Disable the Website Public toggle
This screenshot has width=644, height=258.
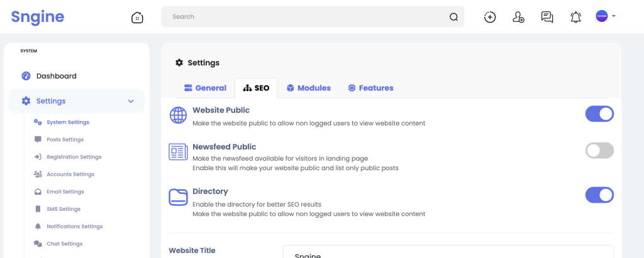[x=599, y=114]
